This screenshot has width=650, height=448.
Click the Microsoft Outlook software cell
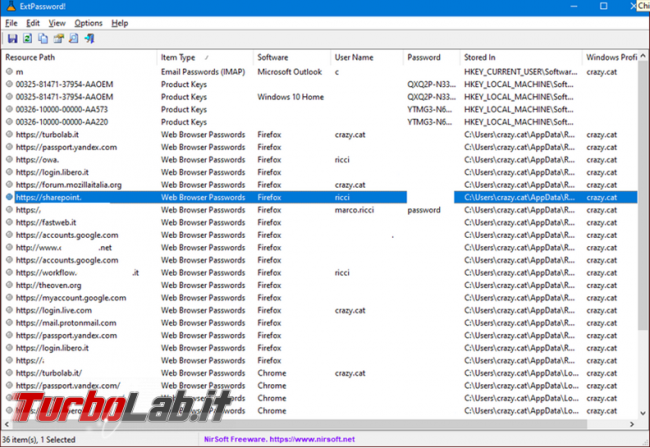pos(289,72)
